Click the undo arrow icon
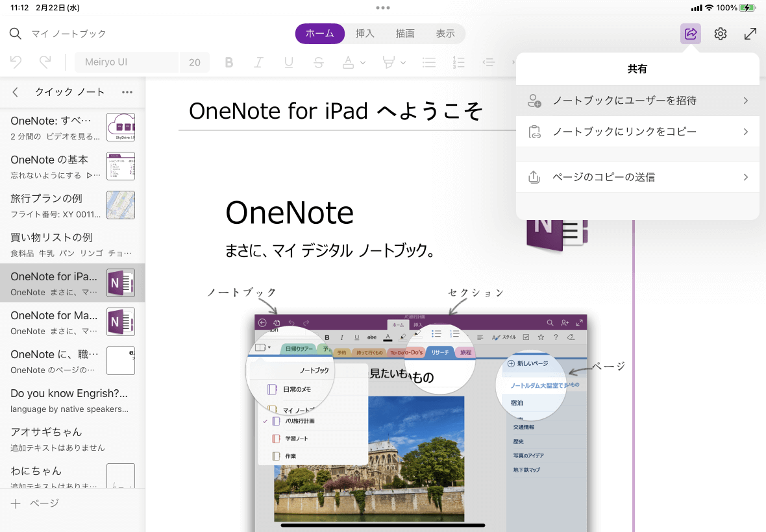The image size is (766, 532). [x=16, y=62]
